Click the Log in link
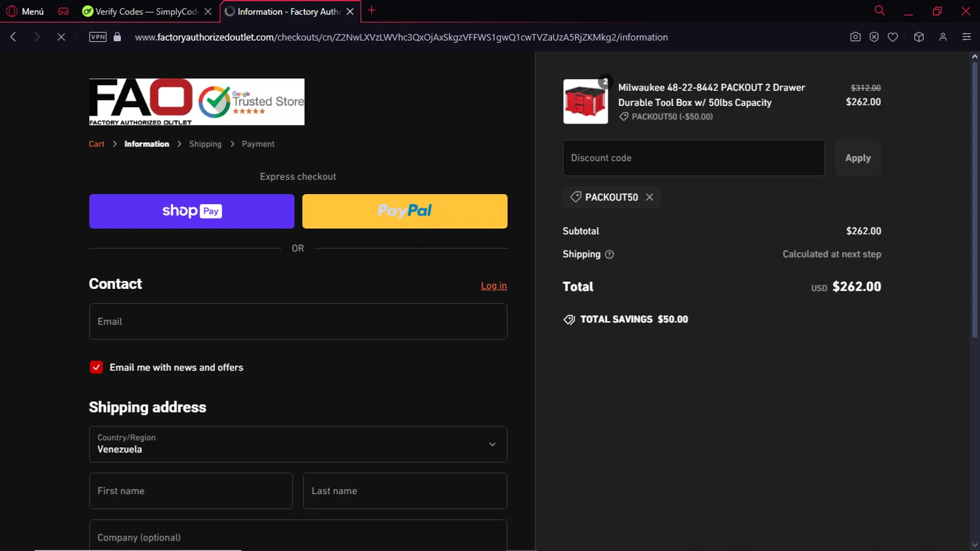 494,286
